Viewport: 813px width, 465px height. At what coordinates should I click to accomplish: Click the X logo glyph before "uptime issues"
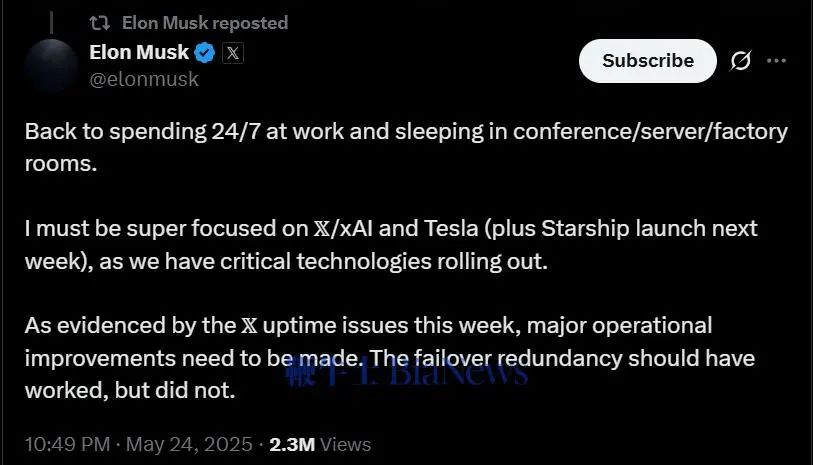click(248, 326)
